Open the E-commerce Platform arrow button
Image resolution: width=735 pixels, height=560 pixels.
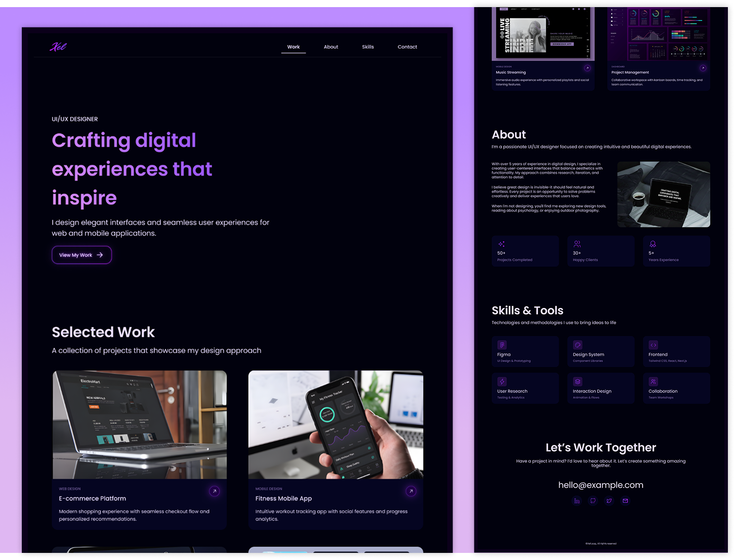click(x=214, y=491)
